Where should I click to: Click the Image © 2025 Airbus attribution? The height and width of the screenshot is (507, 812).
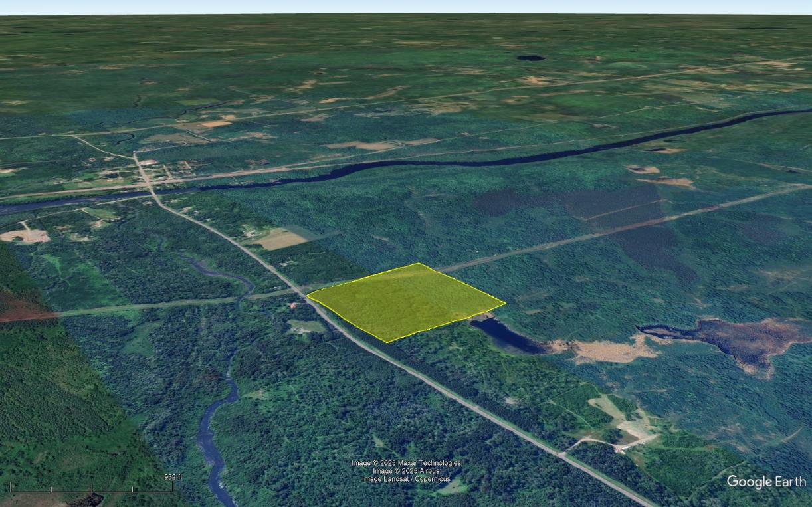406,471
